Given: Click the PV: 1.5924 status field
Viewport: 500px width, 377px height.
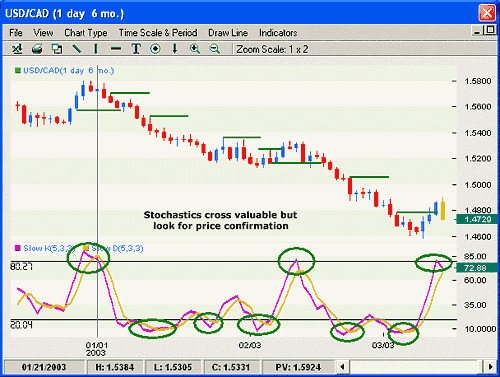Looking at the screenshot, I should 298,367.
